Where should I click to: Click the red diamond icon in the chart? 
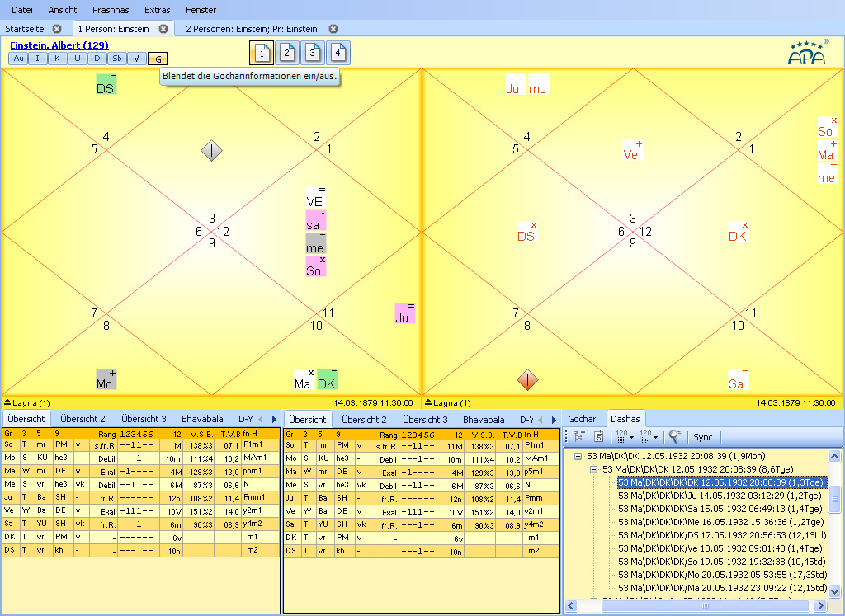[527, 379]
